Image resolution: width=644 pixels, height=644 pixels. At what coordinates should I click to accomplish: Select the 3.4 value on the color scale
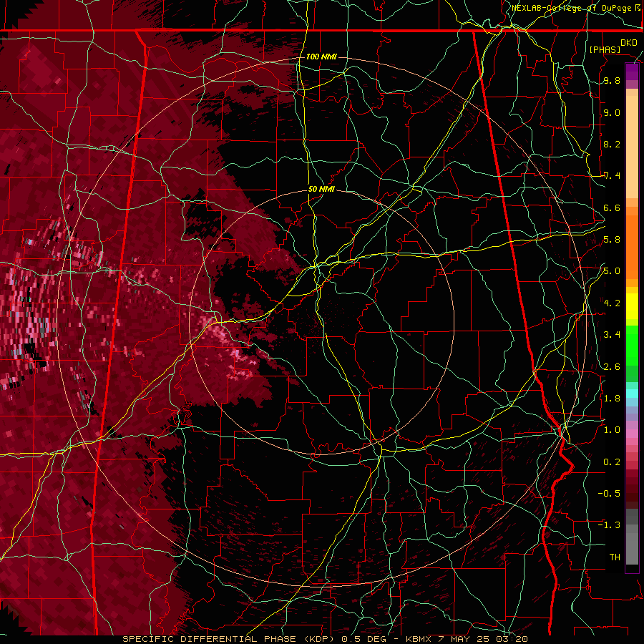[612, 335]
